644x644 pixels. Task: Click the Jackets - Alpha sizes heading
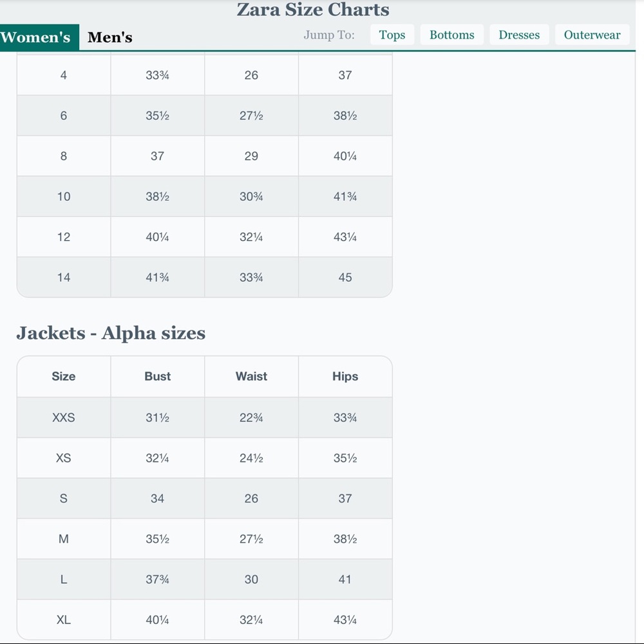(x=111, y=333)
